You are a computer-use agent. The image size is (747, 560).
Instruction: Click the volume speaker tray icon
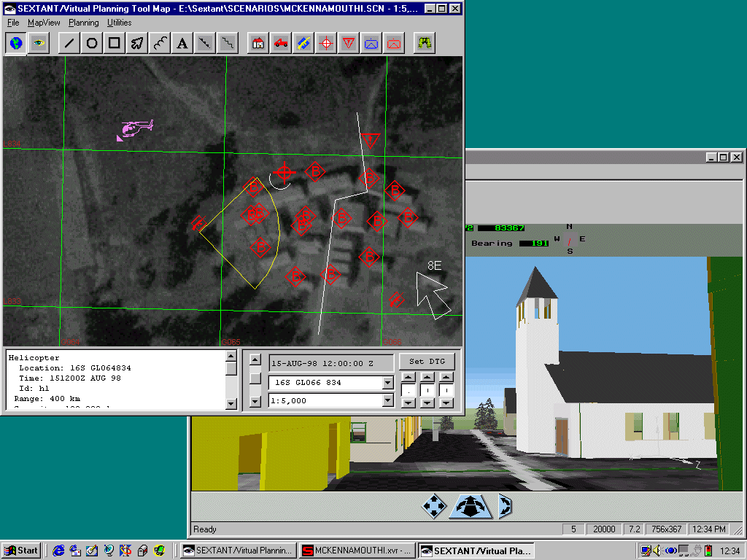pyautogui.click(x=657, y=551)
